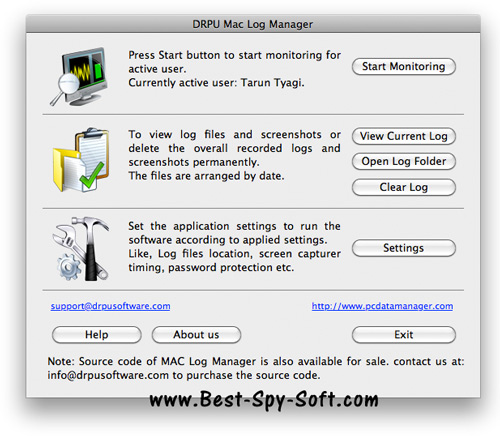Open the View Current Log button
Screen dimensions: 500x436
tap(404, 136)
